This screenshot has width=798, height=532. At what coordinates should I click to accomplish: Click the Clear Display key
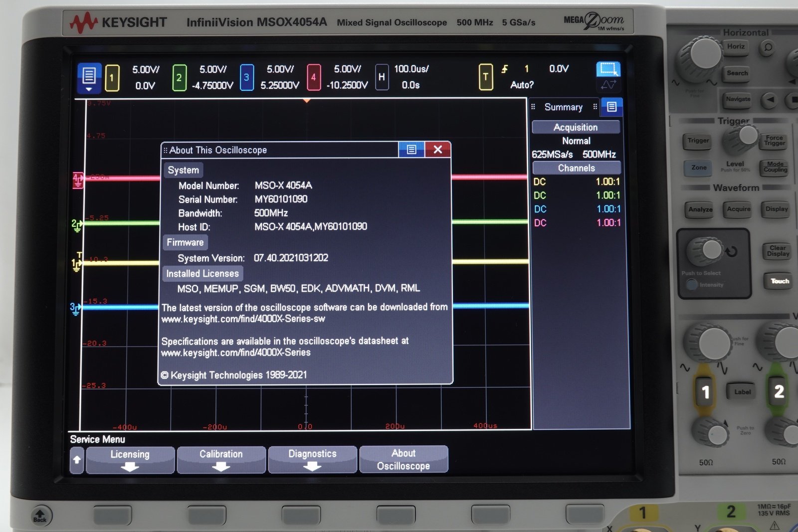[778, 251]
